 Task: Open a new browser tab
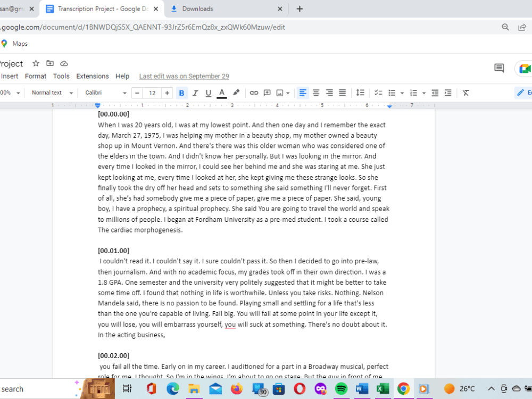(299, 9)
